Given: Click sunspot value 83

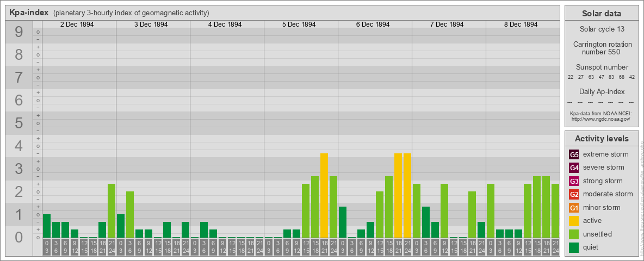Looking at the screenshot, I should point(611,77).
